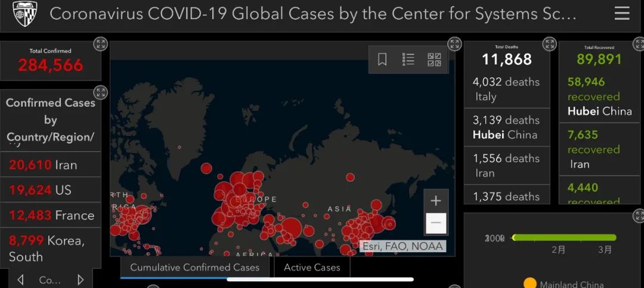This screenshot has height=288, width=644.
Task: Select Korea, South with 8,799 cases
Action: click(x=50, y=249)
